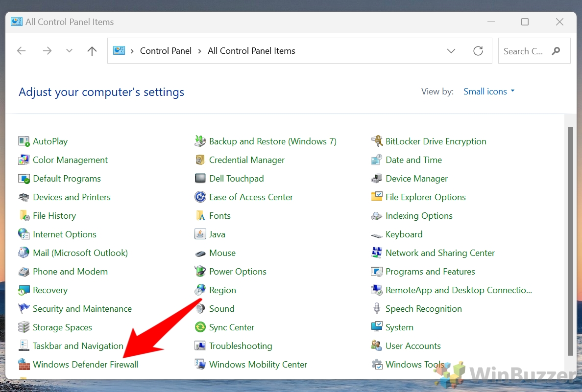Open the User Accounts icon
This screenshot has height=392, width=582.
pyautogui.click(x=376, y=346)
